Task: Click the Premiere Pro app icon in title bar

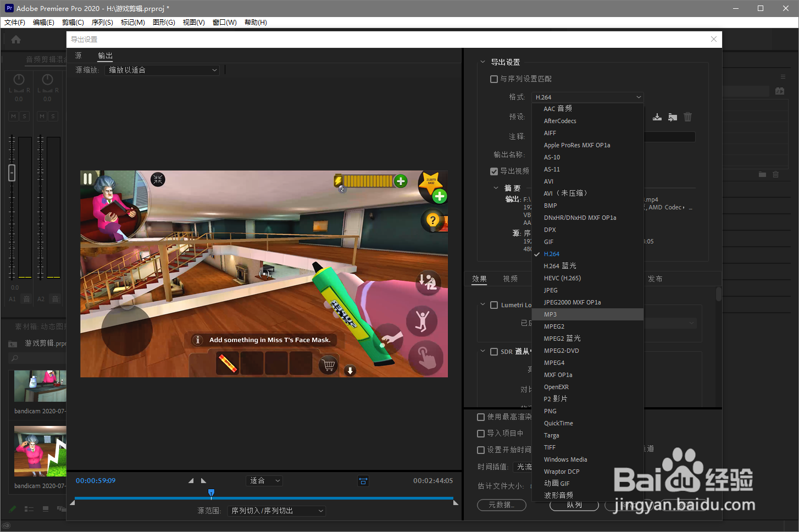Action: point(9,8)
